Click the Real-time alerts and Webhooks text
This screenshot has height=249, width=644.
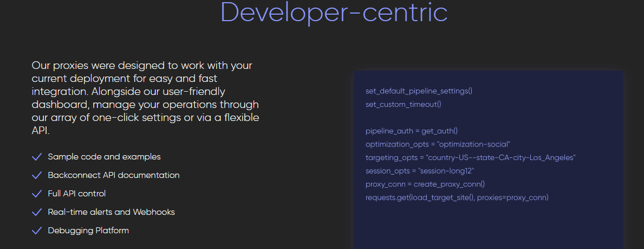[111, 212]
